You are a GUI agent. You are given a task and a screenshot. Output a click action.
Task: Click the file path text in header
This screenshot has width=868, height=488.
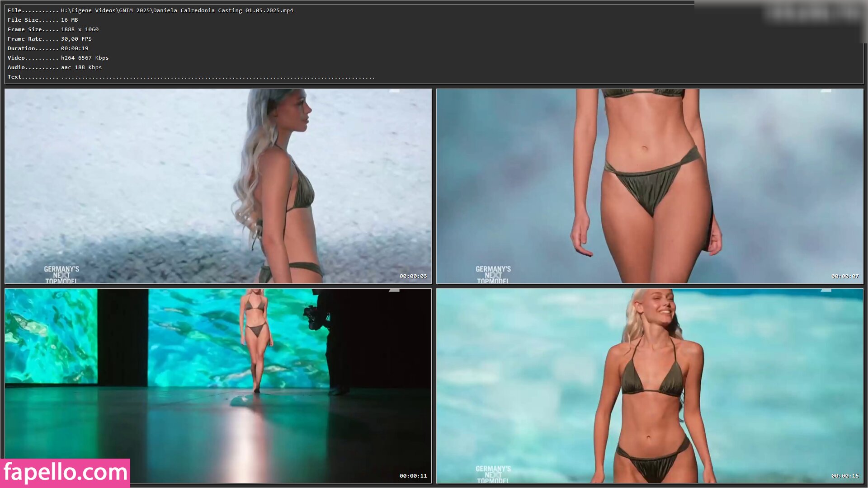pyautogui.click(x=177, y=10)
